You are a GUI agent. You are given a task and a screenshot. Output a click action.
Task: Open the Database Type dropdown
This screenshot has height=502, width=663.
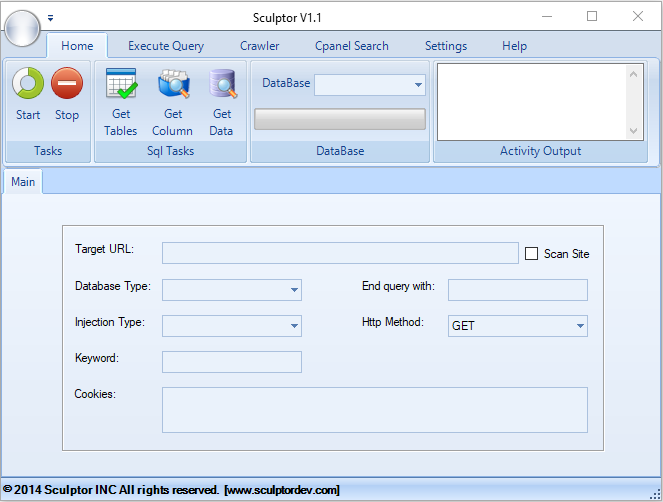pos(294,290)
